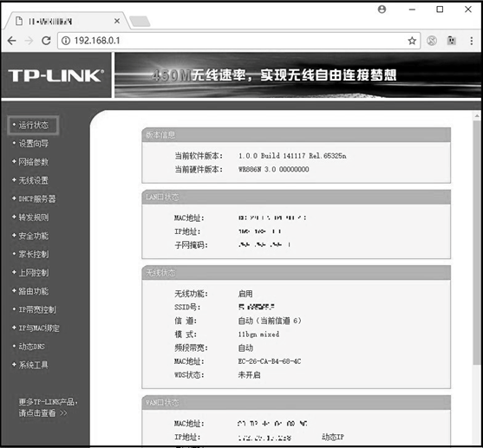Click the 无线功能 value 启用
This screenshot has height=448, width=483.
click(x=245, y=294)
